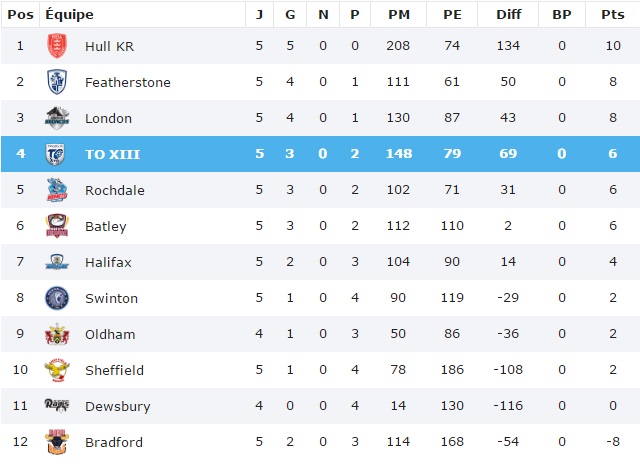The image size is (640, 464).
Task: Sort by the Diff column header
Action: click(507, 14)
